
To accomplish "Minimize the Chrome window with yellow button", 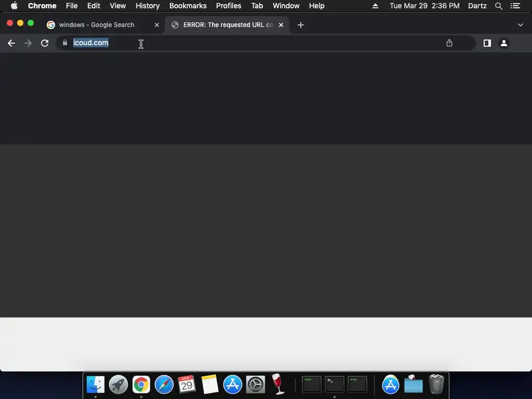I will click(20, 23).
